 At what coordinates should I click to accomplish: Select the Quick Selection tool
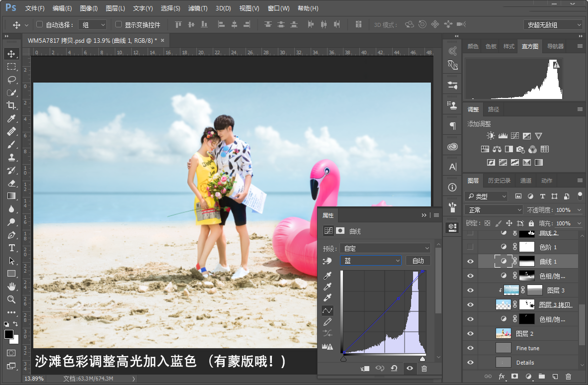coord(11,93)
